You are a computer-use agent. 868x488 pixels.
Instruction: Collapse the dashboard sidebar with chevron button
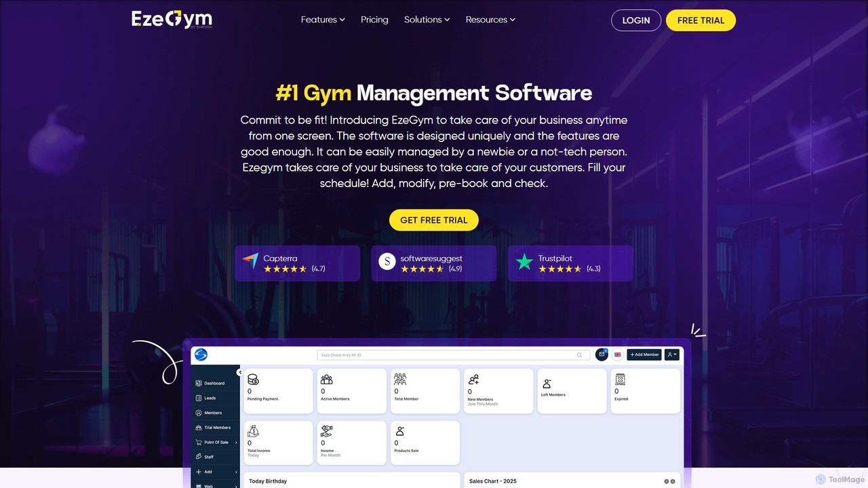click(x=239, y=372)
